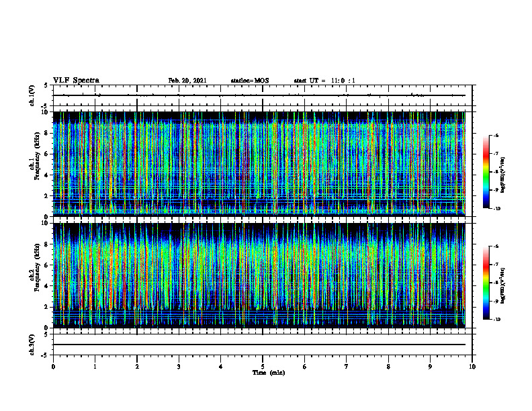
Task: Click time axis tick label "8"
Action: (x=388, y=367)
